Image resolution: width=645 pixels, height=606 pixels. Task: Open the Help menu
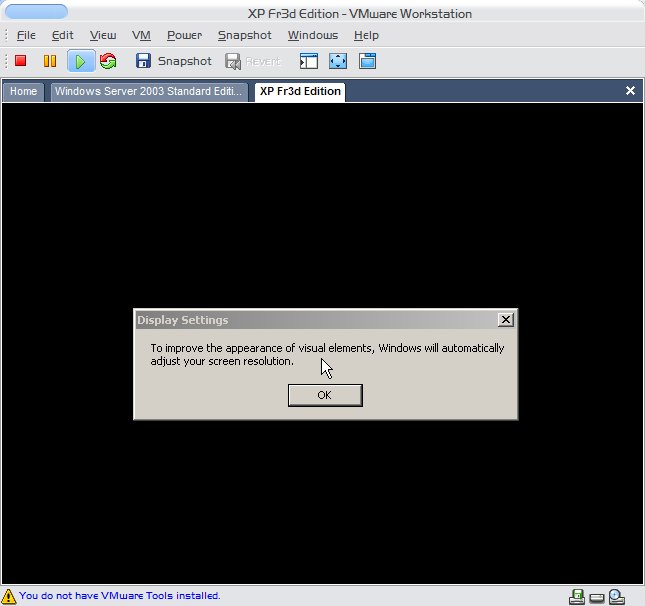click(366, 35)
